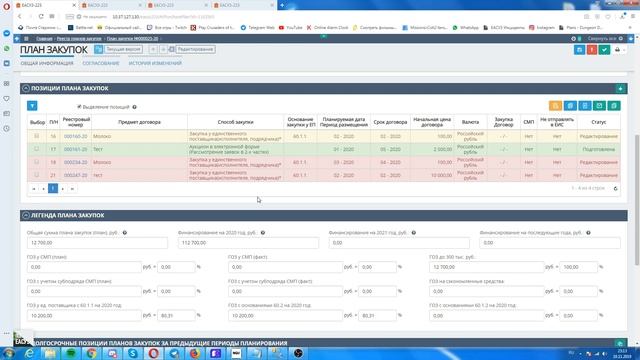Click the orange toolbar button above the table

pos(555,106)
